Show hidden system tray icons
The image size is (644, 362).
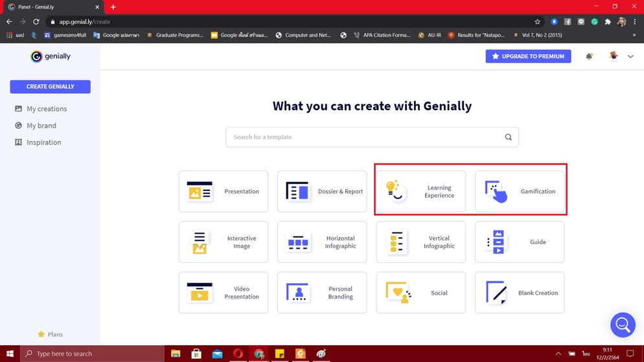coord(558,354)
